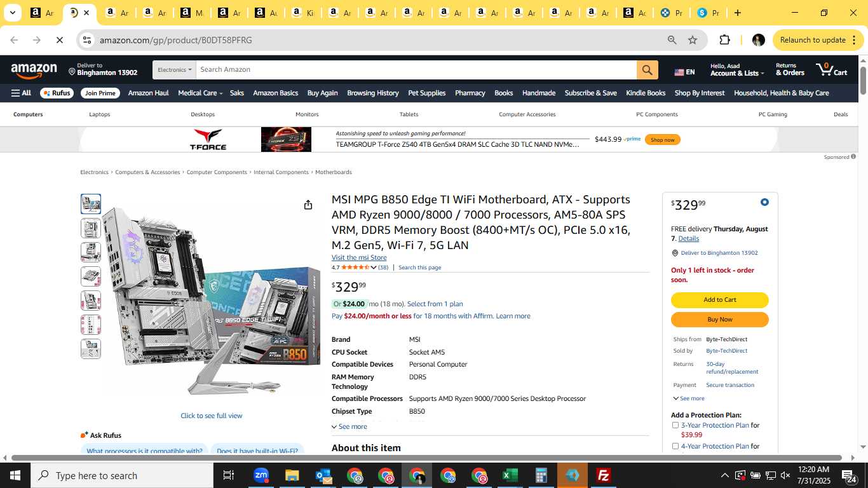Open Calculator from taskbar
868x488 pixels.
click(541, 475)
